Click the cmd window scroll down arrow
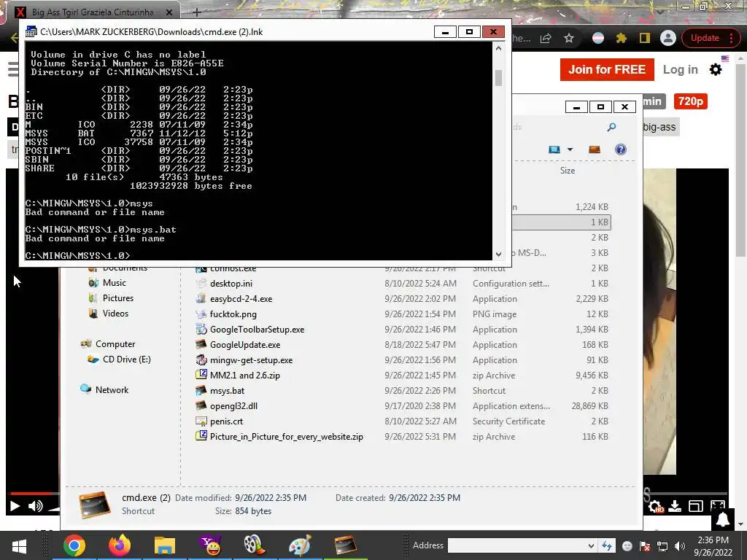Screen dimensions: 747x560 pos(498,254)
